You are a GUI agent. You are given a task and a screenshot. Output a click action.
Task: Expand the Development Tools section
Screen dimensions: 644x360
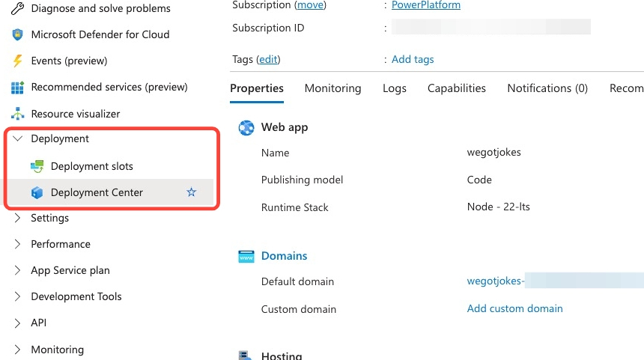click(18, 297)
